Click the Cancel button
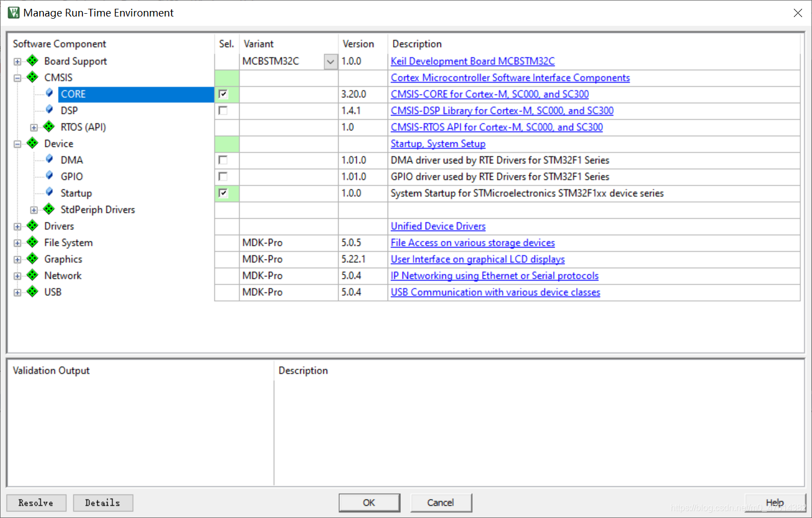The width and height of the screenshot is (812, 518). click(441, 503)
